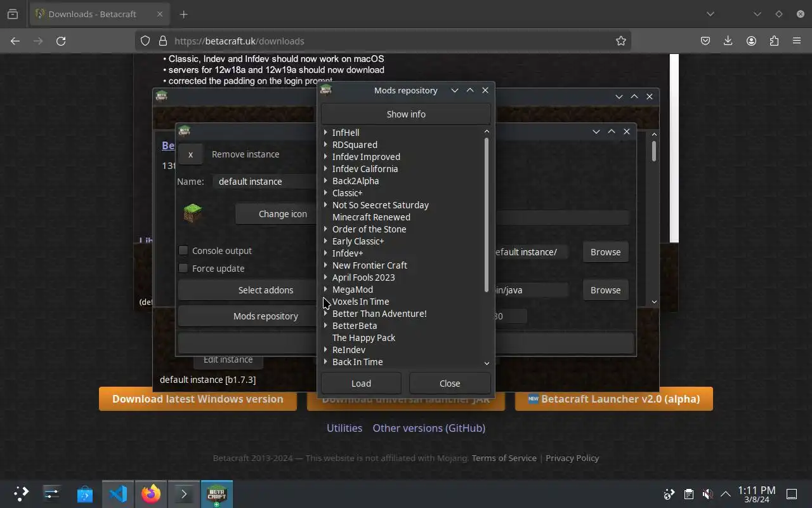This screenshot has height=508, width=812.
Task: Select The Happy Pack mod
Action: (x=363, y=338)
